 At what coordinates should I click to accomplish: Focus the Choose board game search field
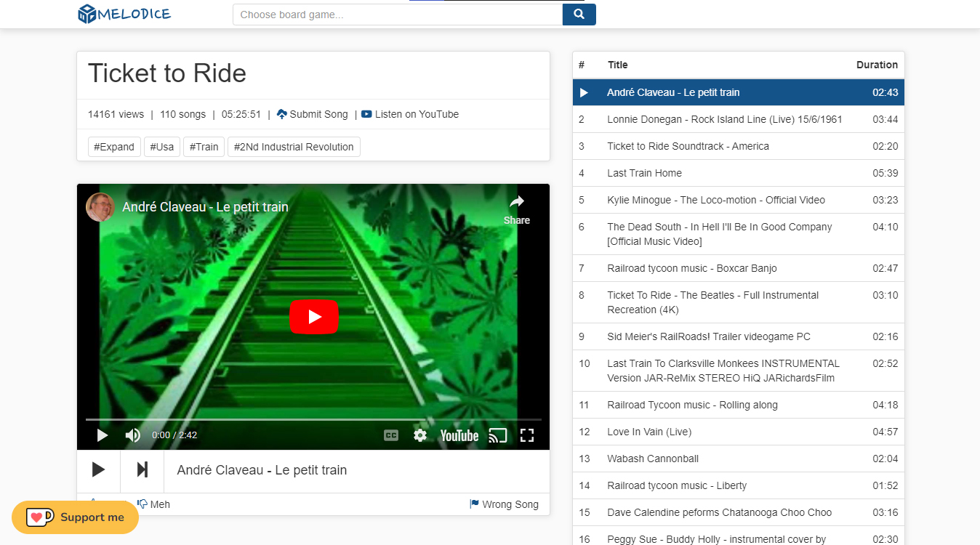click(398, 15)
